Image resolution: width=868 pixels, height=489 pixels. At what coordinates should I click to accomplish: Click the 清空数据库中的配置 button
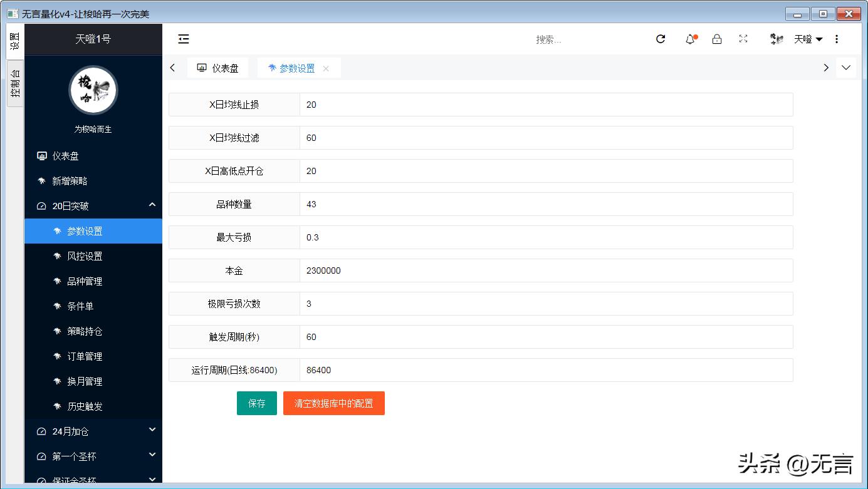[x=334, y=403]
